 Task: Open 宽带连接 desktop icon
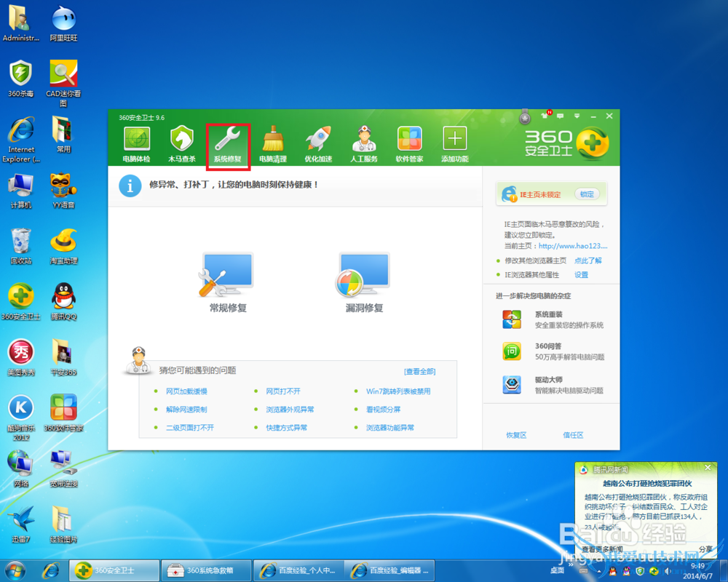click(x=63, y=469)
